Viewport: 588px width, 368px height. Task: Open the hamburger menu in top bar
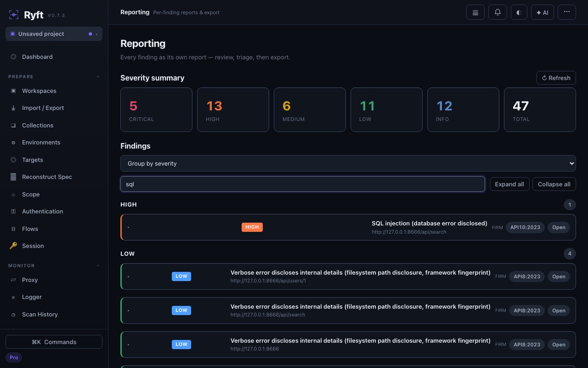pyautogui.click(x=475, y=12)
